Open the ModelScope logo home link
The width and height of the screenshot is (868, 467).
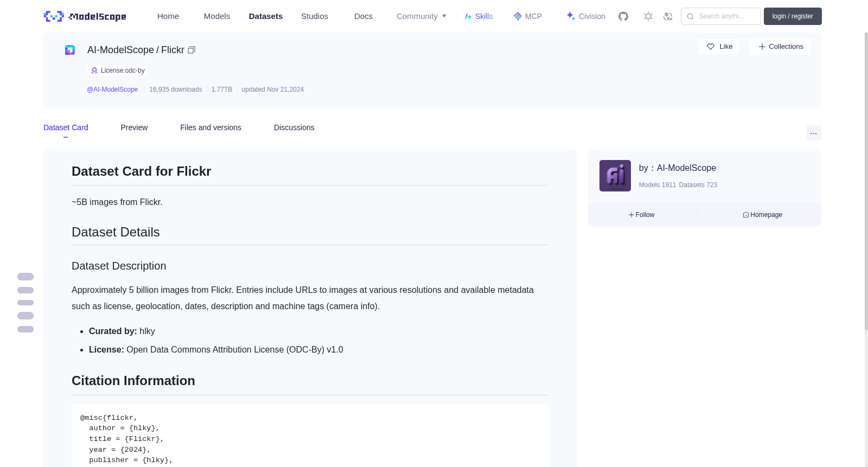click(x=85, y=16)
